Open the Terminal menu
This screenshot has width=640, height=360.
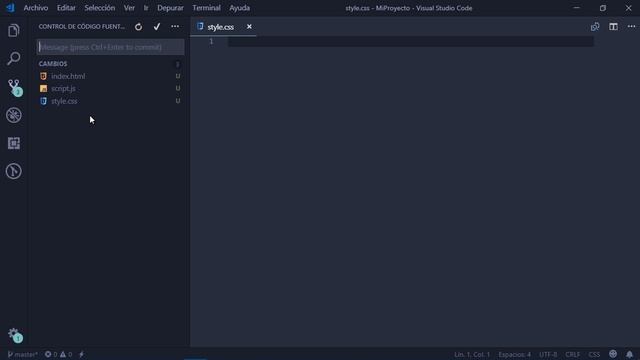click(x=206, y=8)
